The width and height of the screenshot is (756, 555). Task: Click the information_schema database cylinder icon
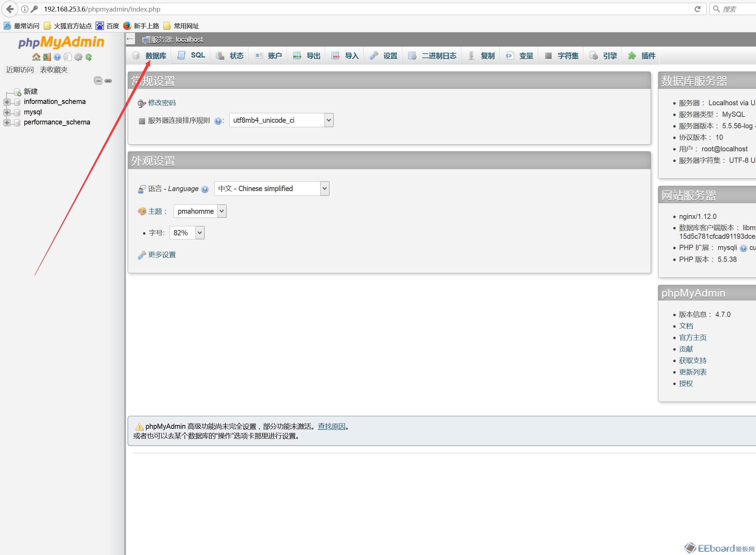click(17, 102)
